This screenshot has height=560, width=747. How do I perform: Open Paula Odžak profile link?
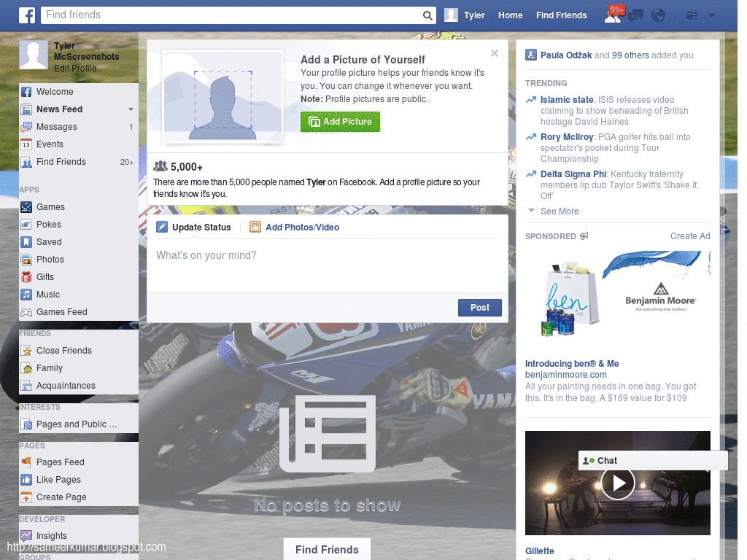[x=566, y=55]
